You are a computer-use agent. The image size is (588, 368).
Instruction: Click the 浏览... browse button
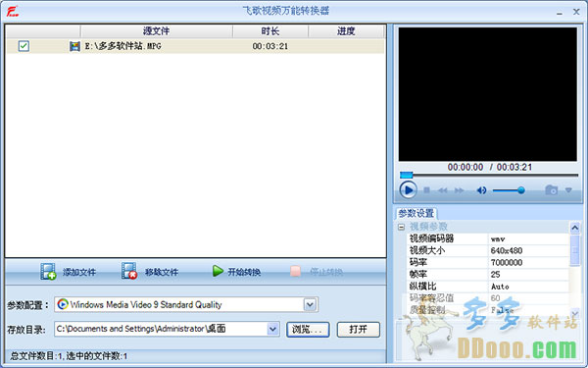[308, 330]
